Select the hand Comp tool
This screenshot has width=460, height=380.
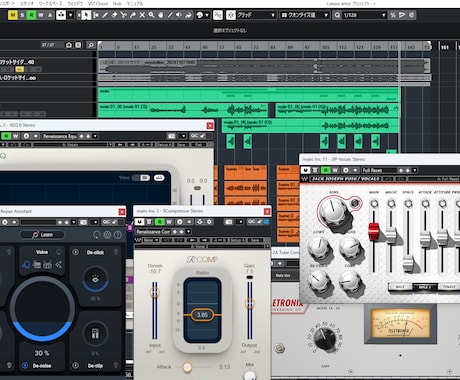point(161,15)
